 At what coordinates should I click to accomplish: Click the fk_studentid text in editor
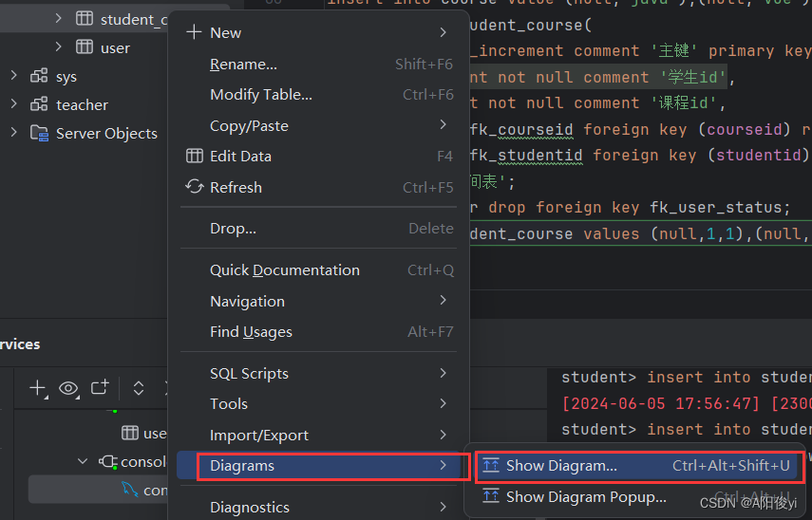point(526,156)
